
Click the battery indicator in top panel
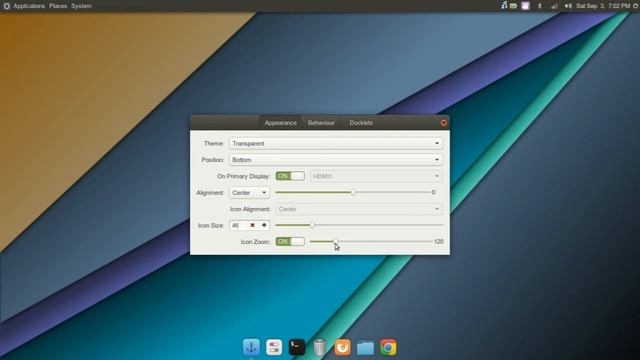pos(514,6)
